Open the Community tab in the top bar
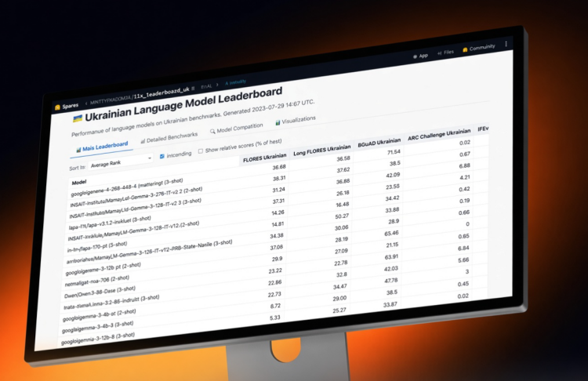Image resolution: width=588 pixels, height=381 pixels. pyautogui.click(x=479, y=48)
